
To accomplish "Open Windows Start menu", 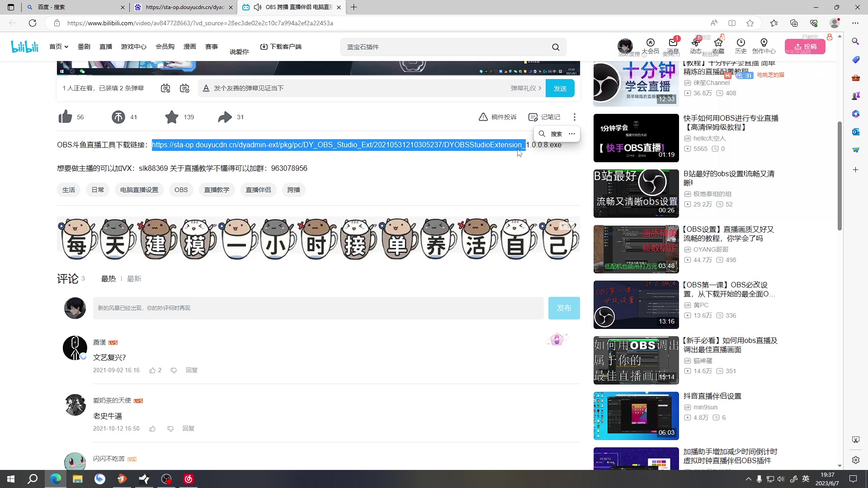I will [11, 479].
